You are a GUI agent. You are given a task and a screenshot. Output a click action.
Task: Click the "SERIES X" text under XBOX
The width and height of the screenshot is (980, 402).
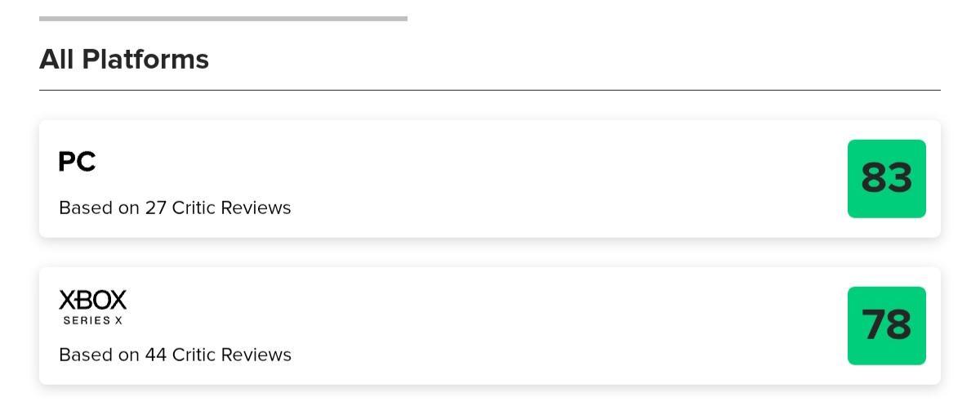(92, 320)
